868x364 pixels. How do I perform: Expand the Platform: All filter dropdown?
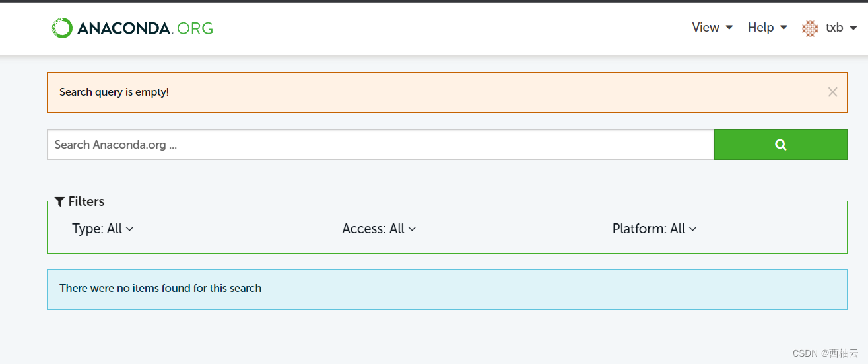coord(654,229)
